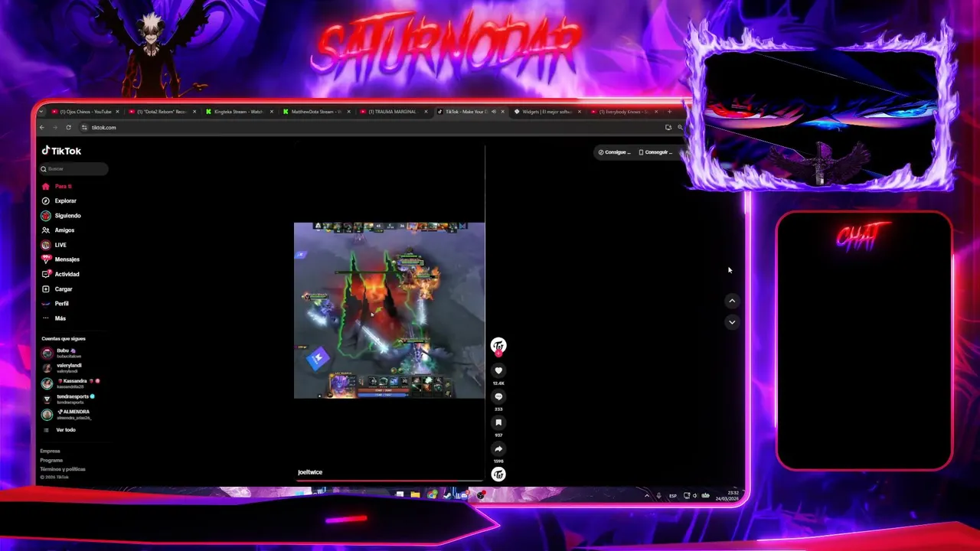Switch to Everybody Knows tab

(x=623, y=112)
